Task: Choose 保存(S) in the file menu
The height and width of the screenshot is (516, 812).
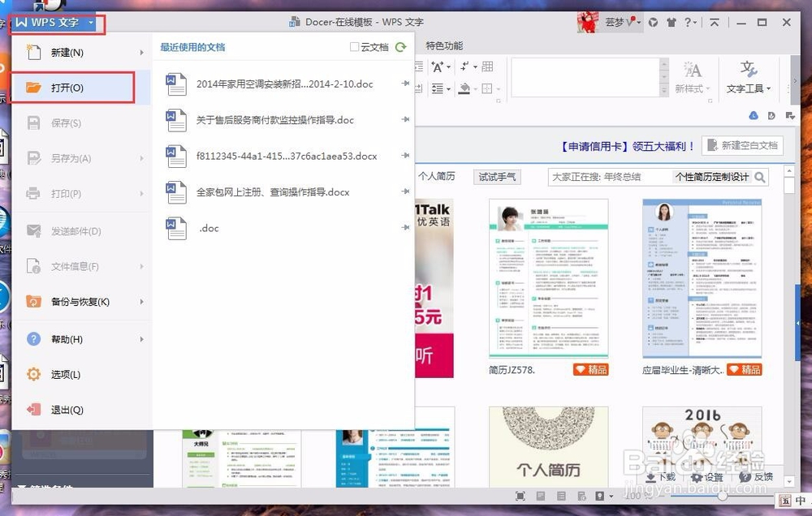Action: [80, 123]
